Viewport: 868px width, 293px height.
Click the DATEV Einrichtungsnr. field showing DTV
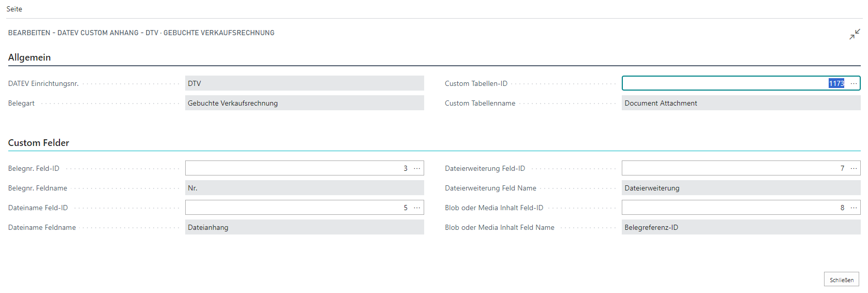(x=304, y=83)
